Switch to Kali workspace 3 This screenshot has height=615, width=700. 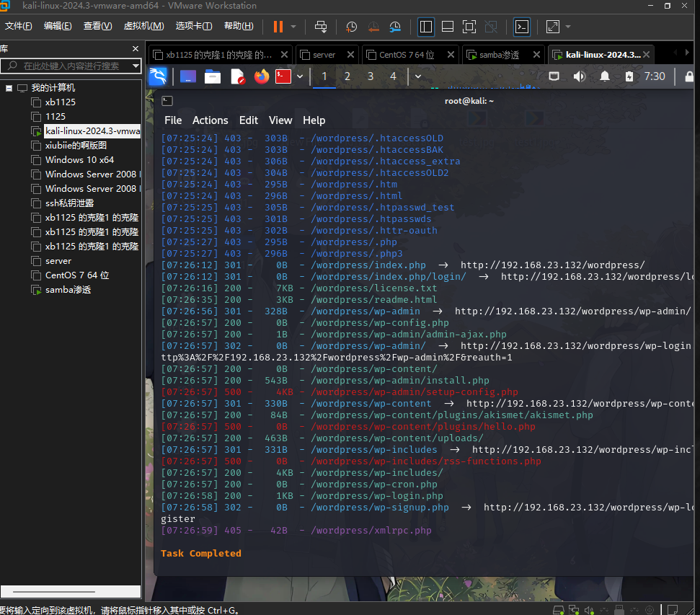pos(371,76)
